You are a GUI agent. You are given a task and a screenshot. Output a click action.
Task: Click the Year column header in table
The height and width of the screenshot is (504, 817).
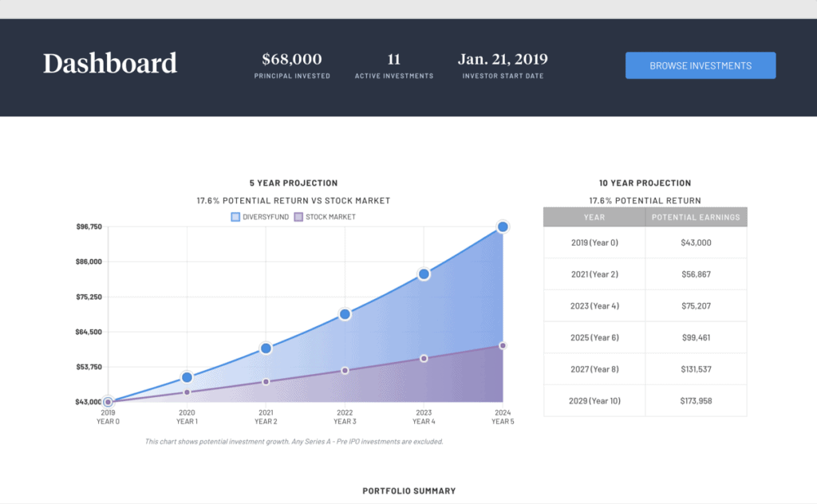coord(594,217)
